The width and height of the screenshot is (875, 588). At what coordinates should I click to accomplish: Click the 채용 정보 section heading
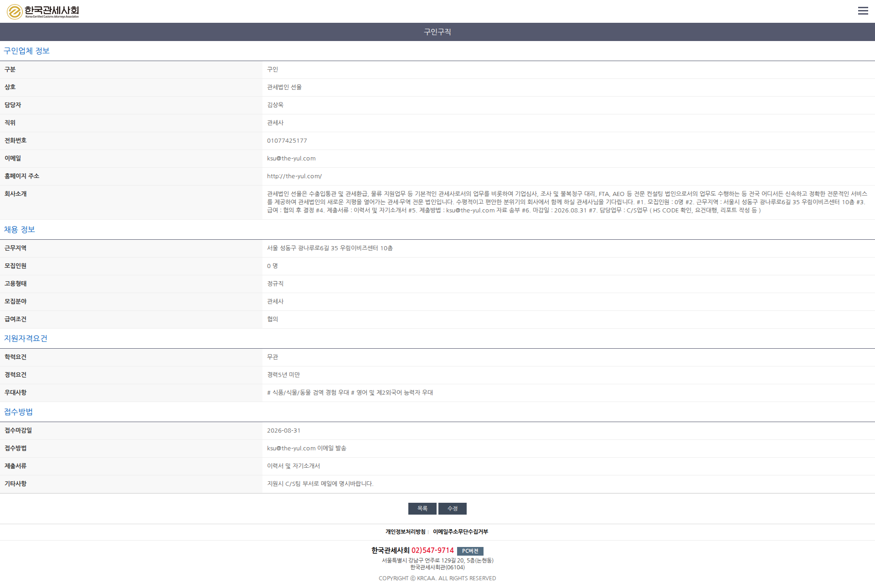20,230
